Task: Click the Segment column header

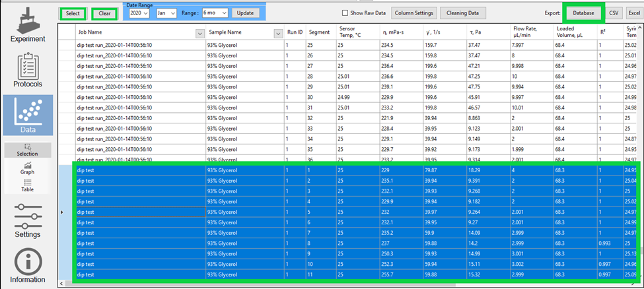Action: [321, 32]
